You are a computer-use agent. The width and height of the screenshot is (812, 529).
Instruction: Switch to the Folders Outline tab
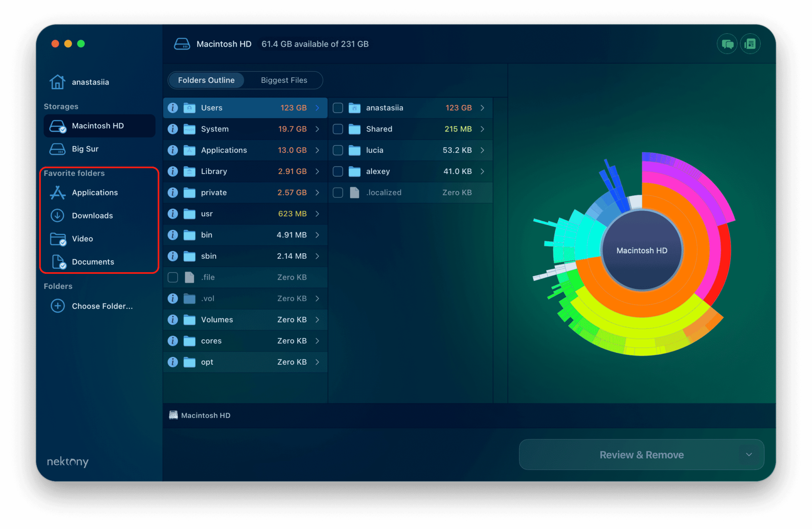click(206, 80)
